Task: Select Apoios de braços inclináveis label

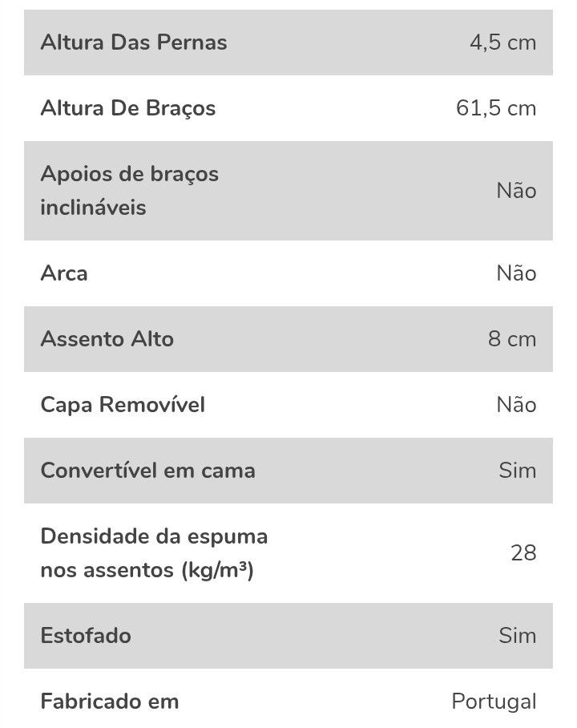Action: (x=130, y=190)
